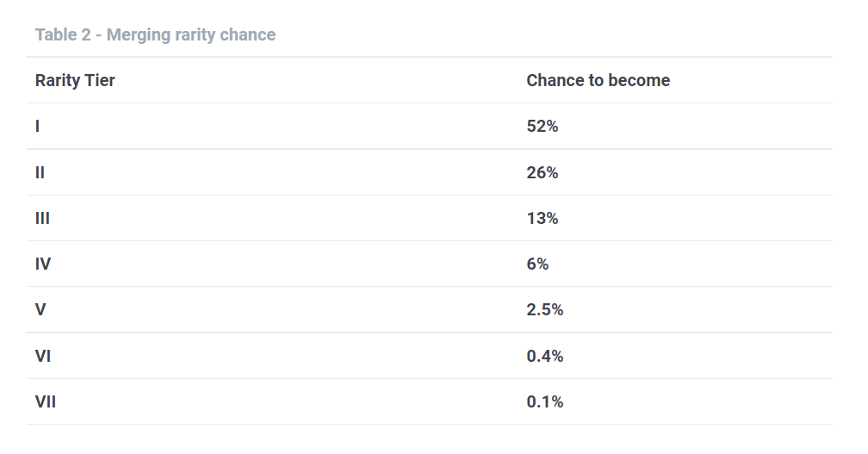The width and height of the screenshot is (868, 454).
Task: Click the 0.1% chance value
Action: [x=545, y=401]
